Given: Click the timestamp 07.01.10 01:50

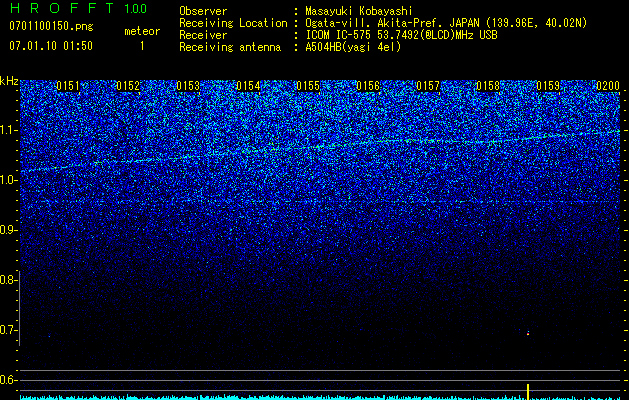Looking at the screenshot, I should 51,46.
